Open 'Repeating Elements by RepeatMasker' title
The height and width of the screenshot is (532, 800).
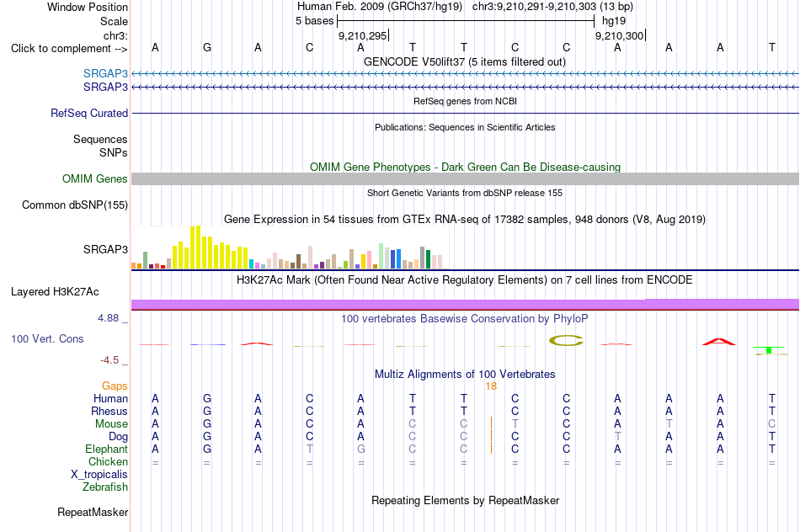(465, 500)
